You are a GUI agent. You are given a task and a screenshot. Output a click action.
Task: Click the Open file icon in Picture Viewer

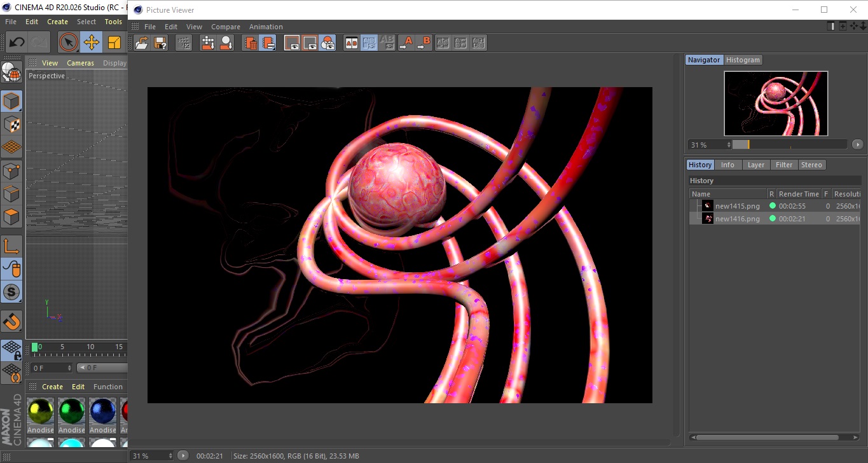pyautogui.click(x=142, y=43)
